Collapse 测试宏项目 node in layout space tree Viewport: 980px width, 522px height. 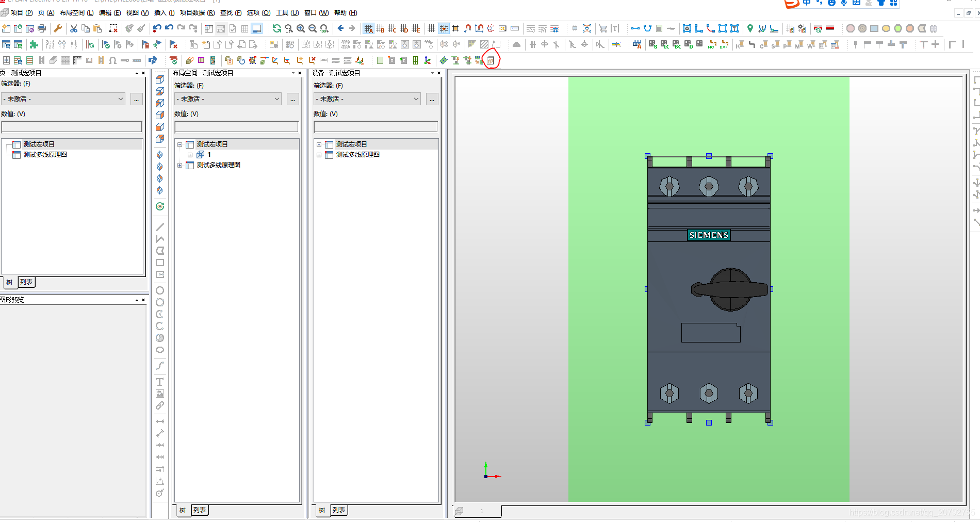(180, 144)
